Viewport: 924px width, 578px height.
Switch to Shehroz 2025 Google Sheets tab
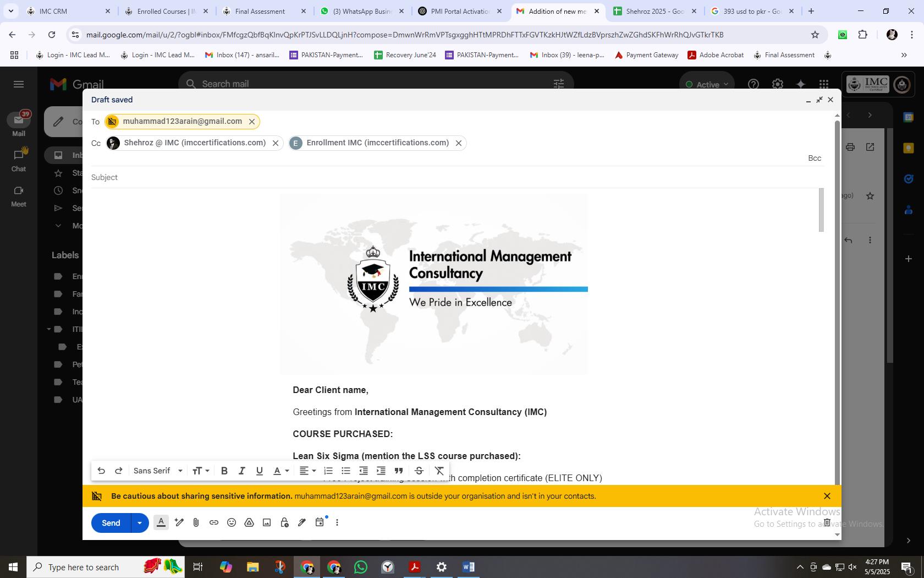click(654, 11)
